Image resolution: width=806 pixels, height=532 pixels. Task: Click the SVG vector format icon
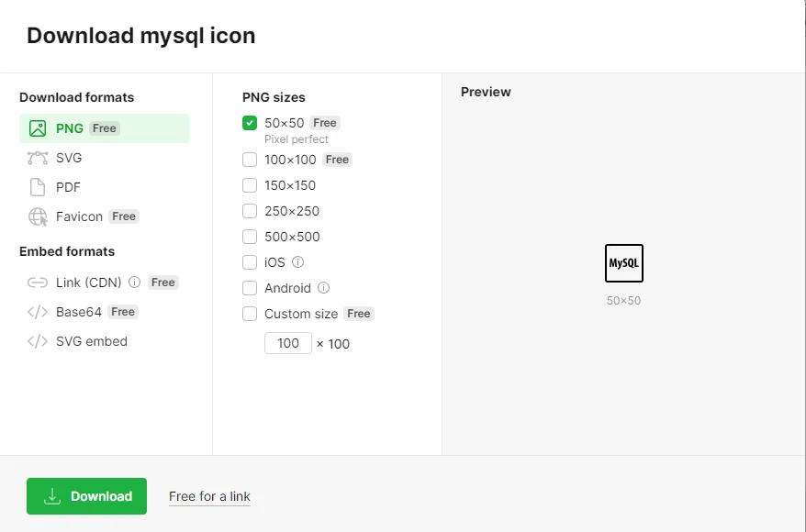click(x=38, y=158)
